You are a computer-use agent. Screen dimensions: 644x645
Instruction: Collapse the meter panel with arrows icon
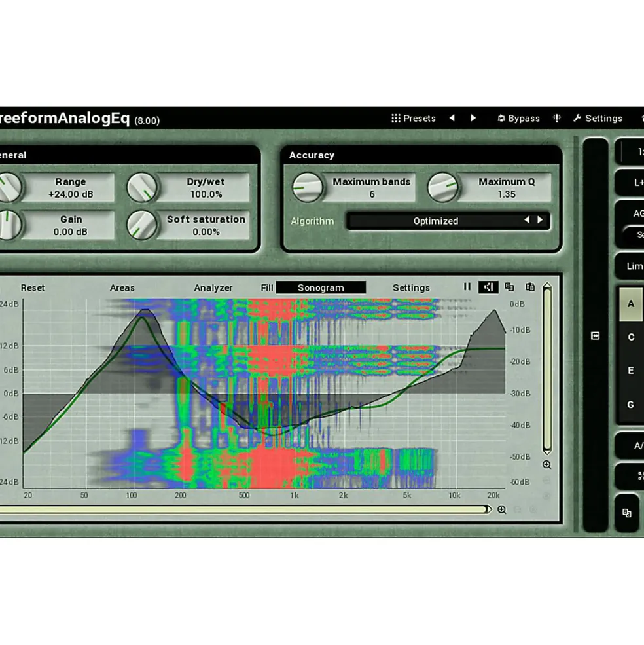596,336
